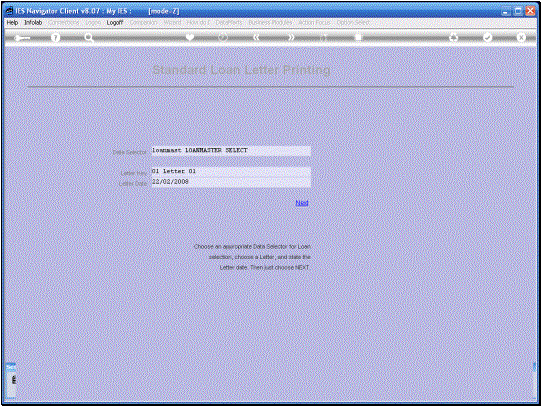Click the double left arrow icon
541x406 pixels.
256,37
